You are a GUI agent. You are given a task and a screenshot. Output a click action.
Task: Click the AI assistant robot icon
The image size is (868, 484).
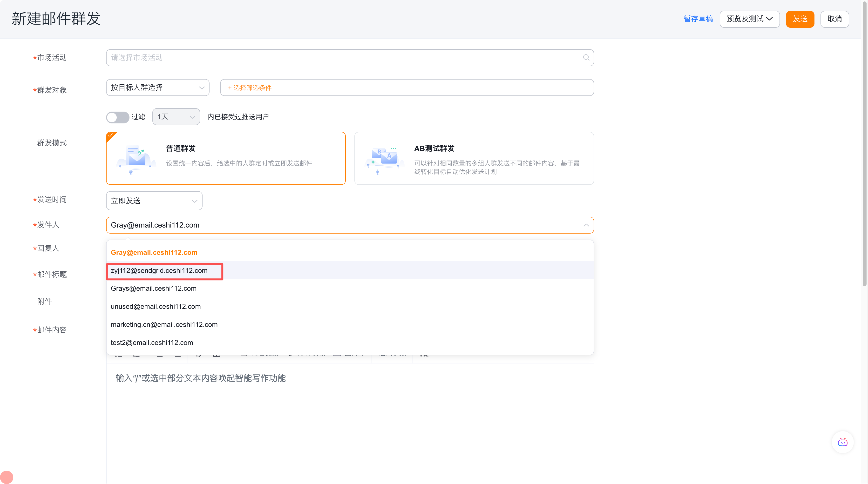[x=842, y=442]
